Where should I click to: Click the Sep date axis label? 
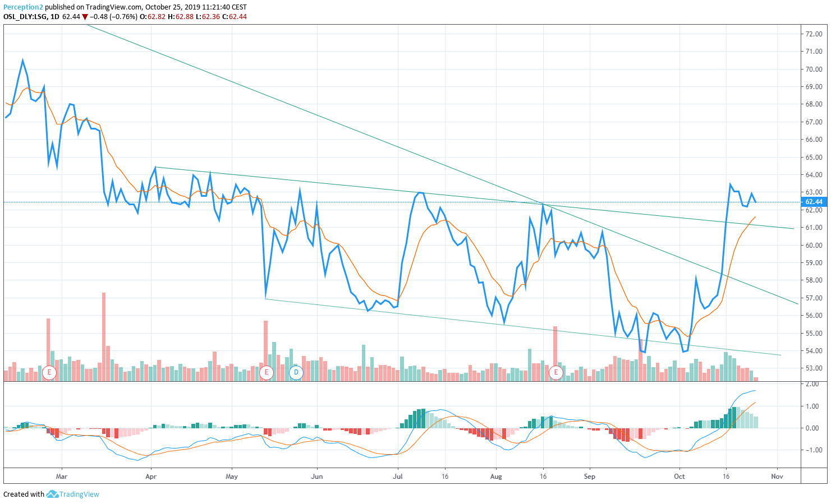pyautogui.click(x=590, y=477)
